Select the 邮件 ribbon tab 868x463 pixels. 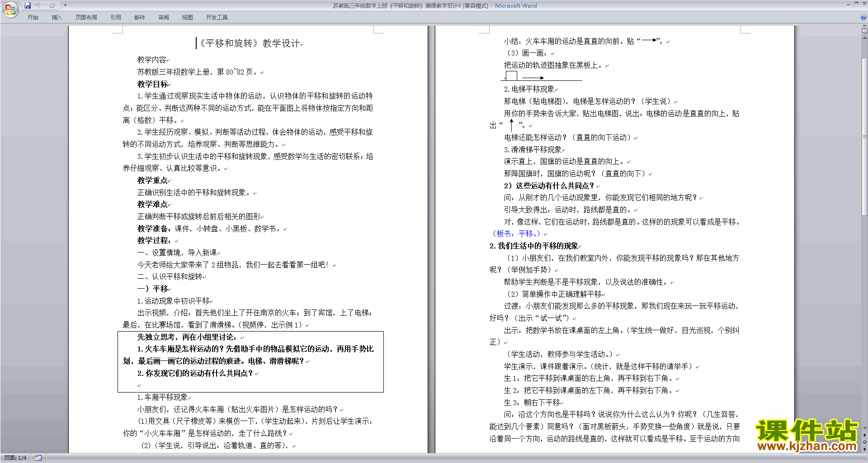(x=140, y=18)
